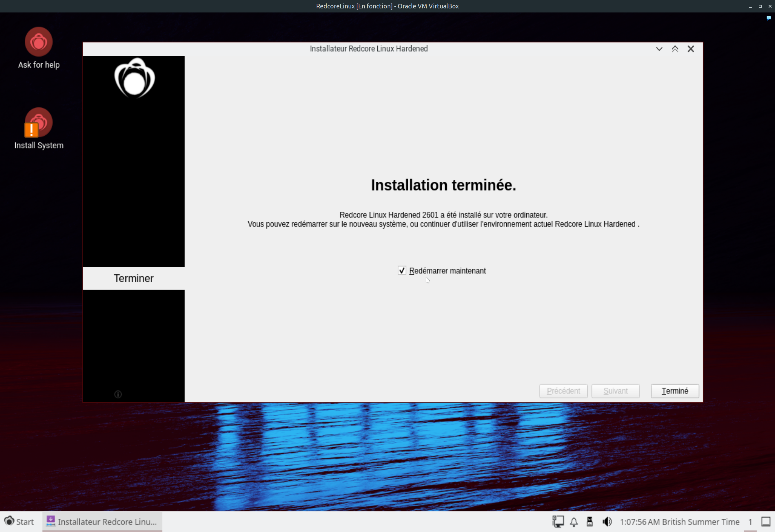Click the Installateur Redcore Linux taskbar entry
The width and height of the screenshot is (775, 532).
tap(102, 521)
